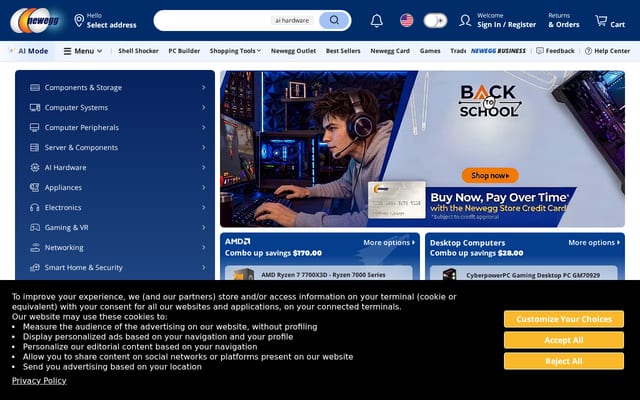This screenshot has width=640, height=400.
Task: Open Games section
Action: (x=430, y=51)
